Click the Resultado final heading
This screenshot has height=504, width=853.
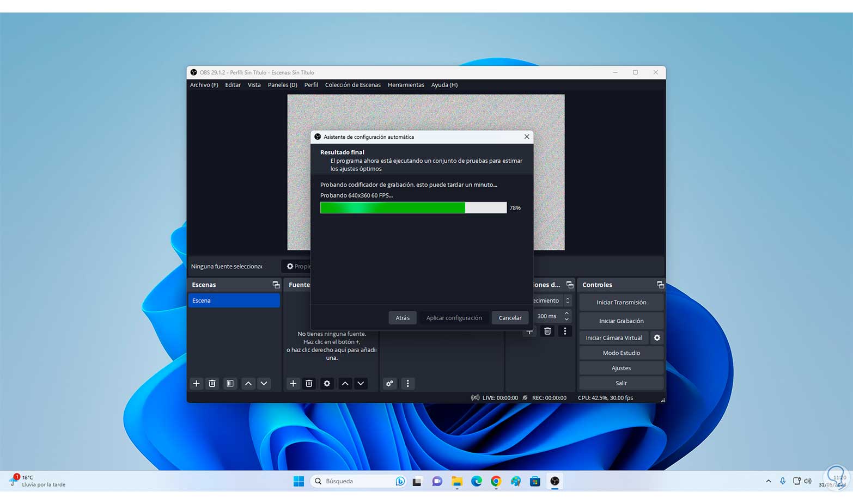(x=342, y=152)
